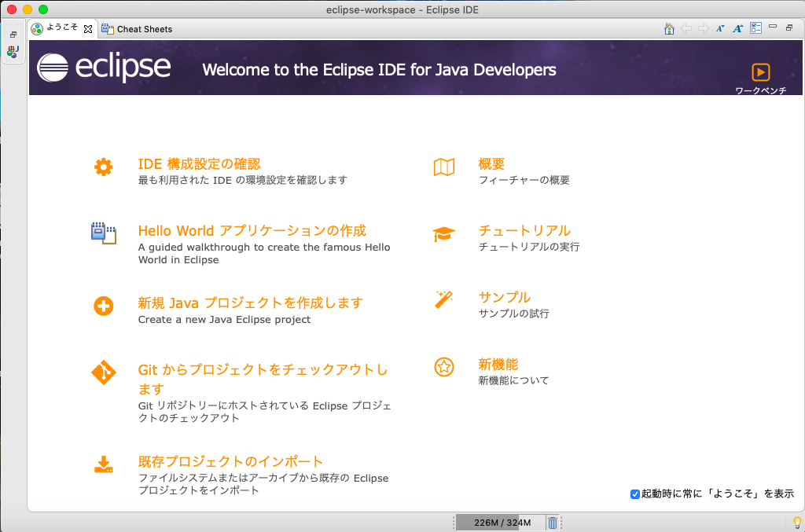
Task: Click the Home icon in welcome toolbar
Action: click(x=669, y=28)
